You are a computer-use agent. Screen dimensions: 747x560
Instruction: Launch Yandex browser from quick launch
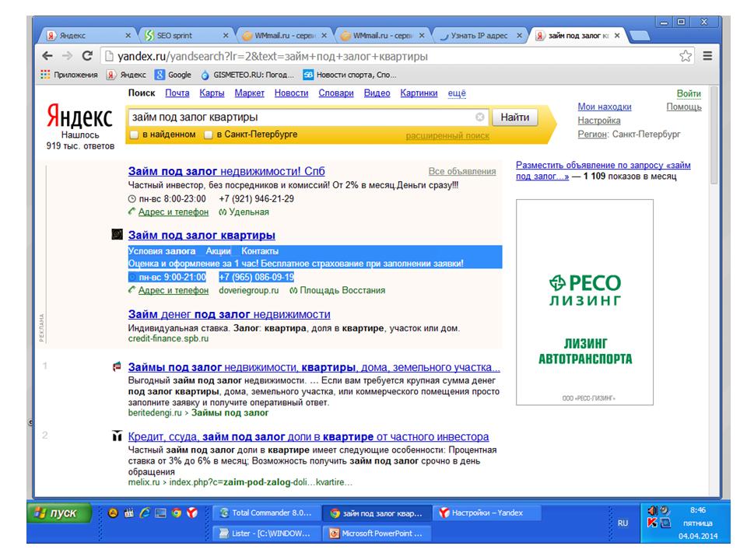click(192, 513)
